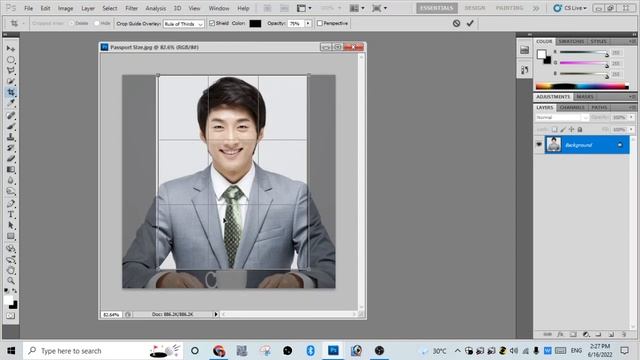This screenshot has width=640, height=360.
Task: Select the Delete cropped area radio
Action: point(71,24)
